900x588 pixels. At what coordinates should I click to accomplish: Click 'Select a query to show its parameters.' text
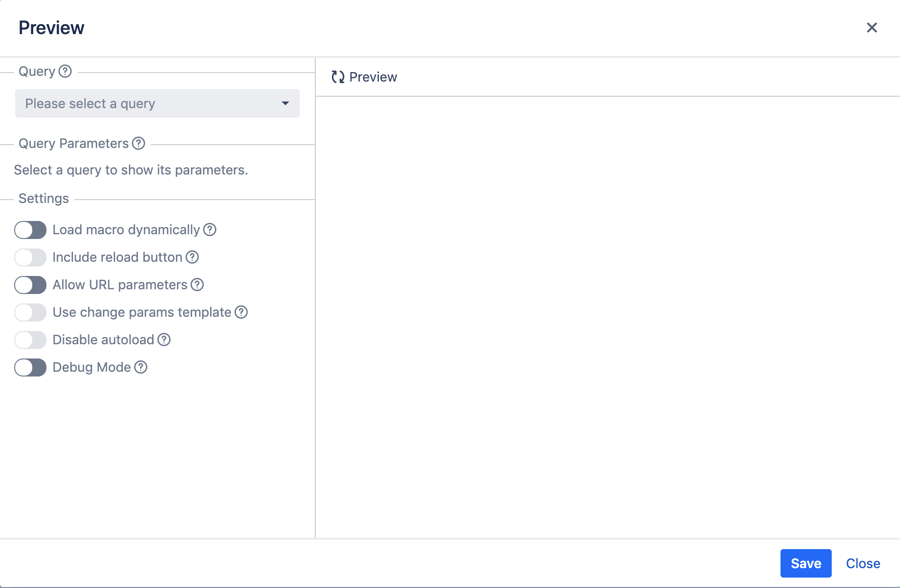pyautogui.click(x=131, y=170)
